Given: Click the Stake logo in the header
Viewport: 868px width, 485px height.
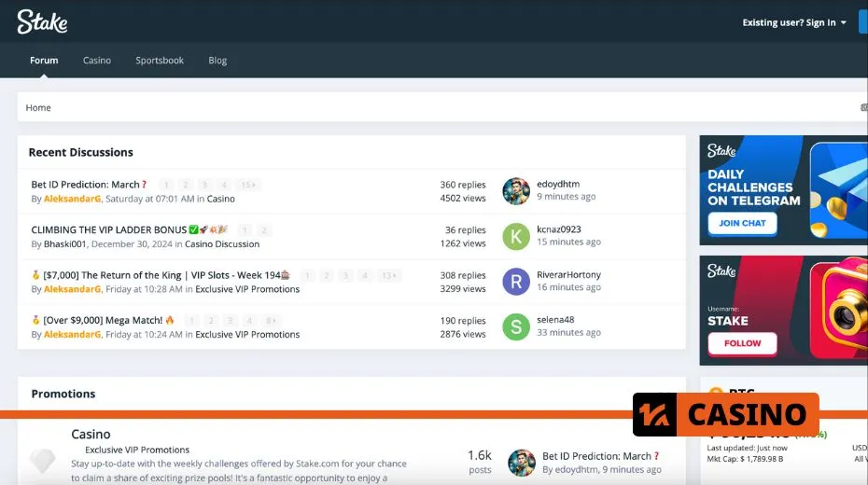Looking at the screenshot, I should click(x=42, y=22).
